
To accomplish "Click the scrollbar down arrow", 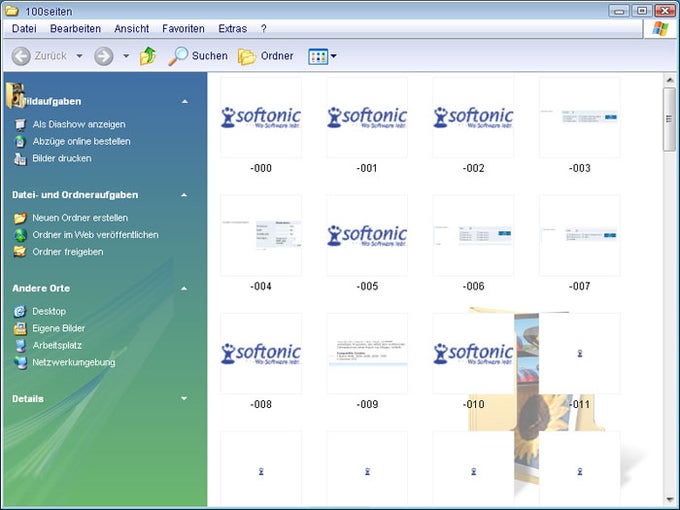I will [670, 500].
